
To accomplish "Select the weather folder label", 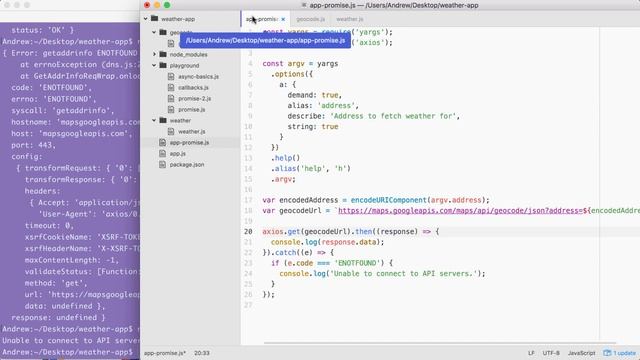I will point(180,120).
